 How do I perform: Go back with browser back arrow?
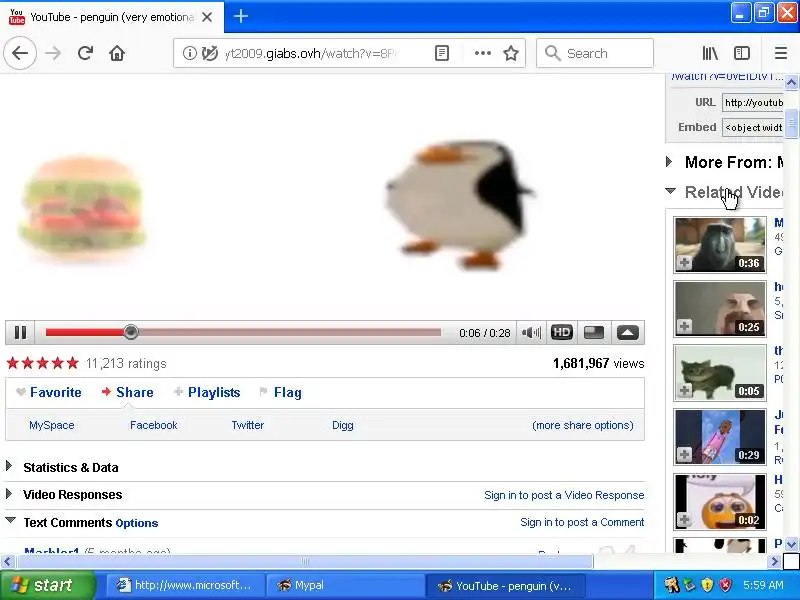click(x=20, y=53)
